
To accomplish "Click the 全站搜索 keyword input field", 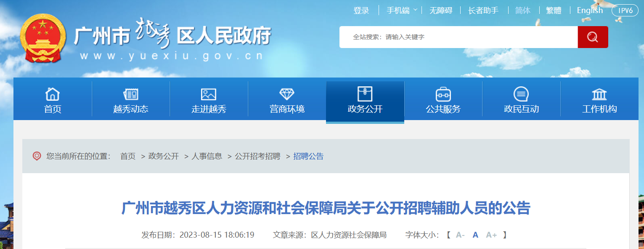I will (458, 37).
